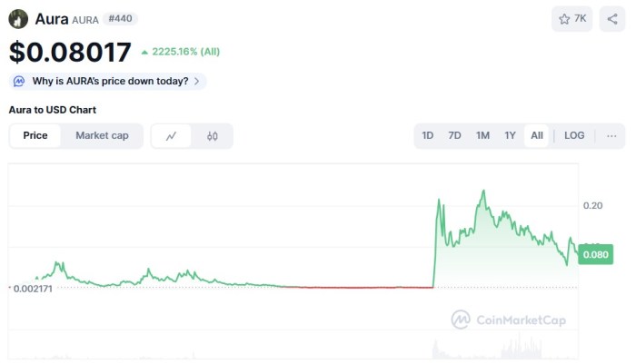Select the 7D time range
The image size is (636, 364).
coord(454,136)
